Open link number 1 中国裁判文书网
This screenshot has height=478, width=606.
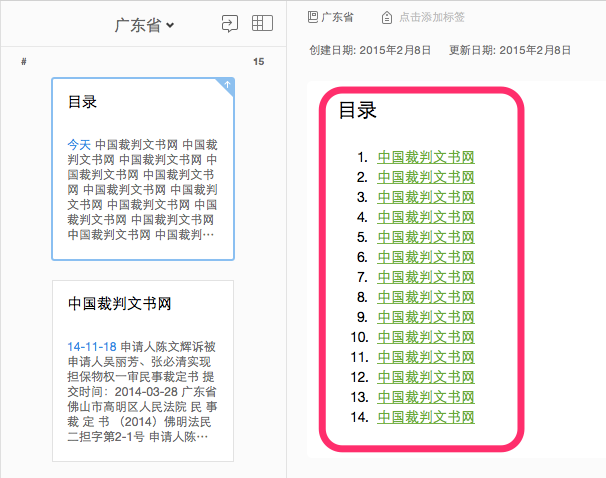point(426,157)
